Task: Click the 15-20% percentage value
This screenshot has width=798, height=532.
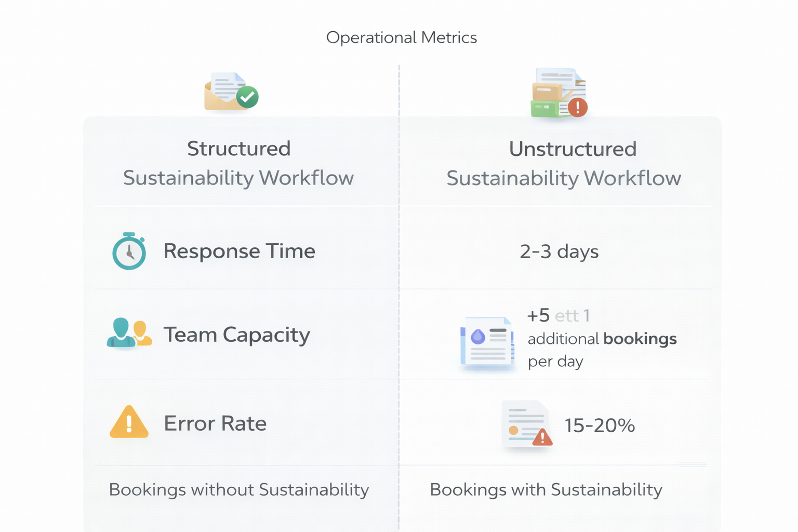Action: [x=599, y=425]
